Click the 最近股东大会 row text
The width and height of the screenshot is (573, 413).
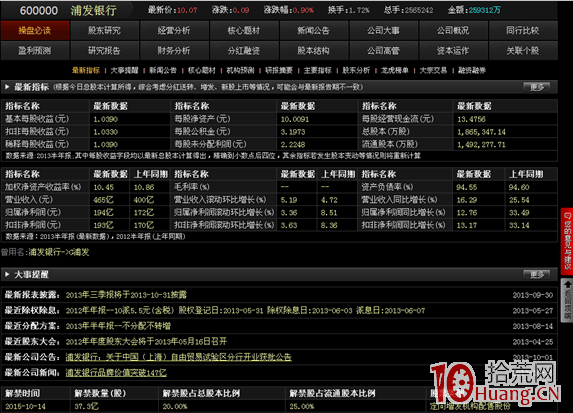[146, 342]
